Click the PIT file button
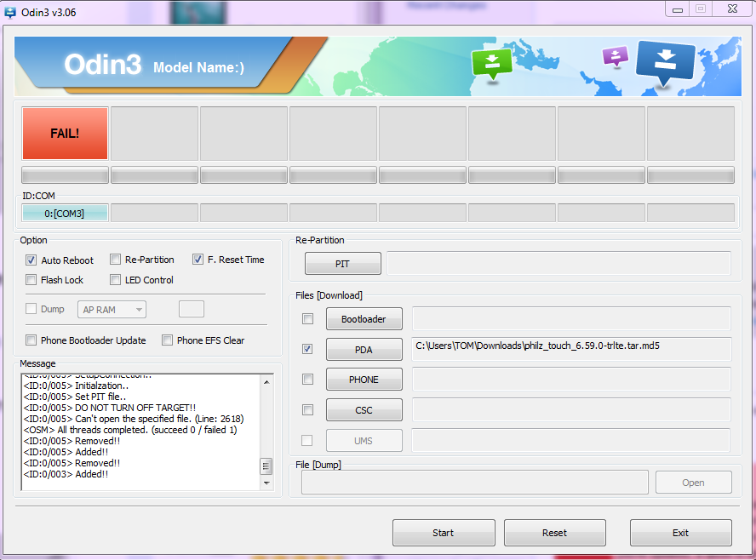 (343, 264)
